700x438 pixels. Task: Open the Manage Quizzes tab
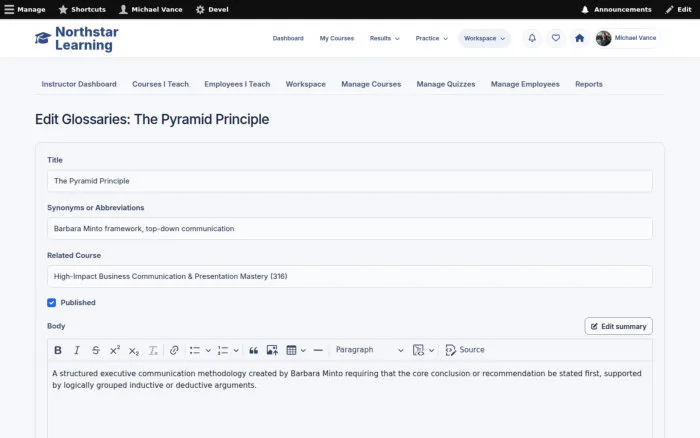tap(446, 84)
